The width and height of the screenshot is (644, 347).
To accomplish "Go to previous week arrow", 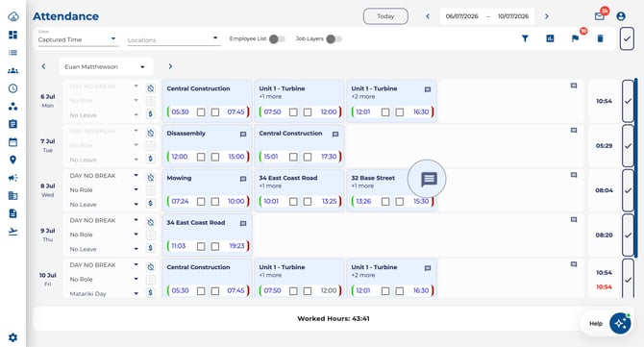I will coord(428,16).
